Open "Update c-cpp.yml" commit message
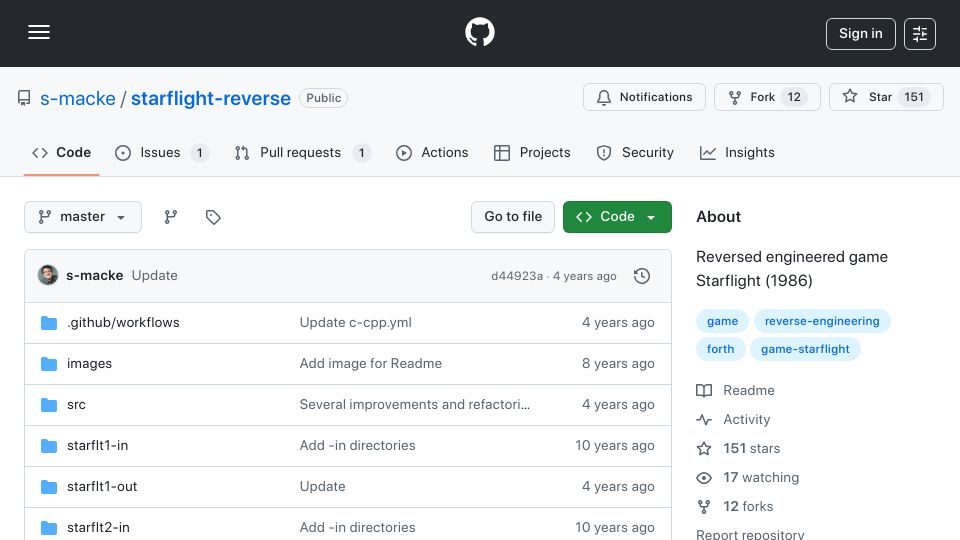Screen dimensions: 960x540 click(356, 323)
